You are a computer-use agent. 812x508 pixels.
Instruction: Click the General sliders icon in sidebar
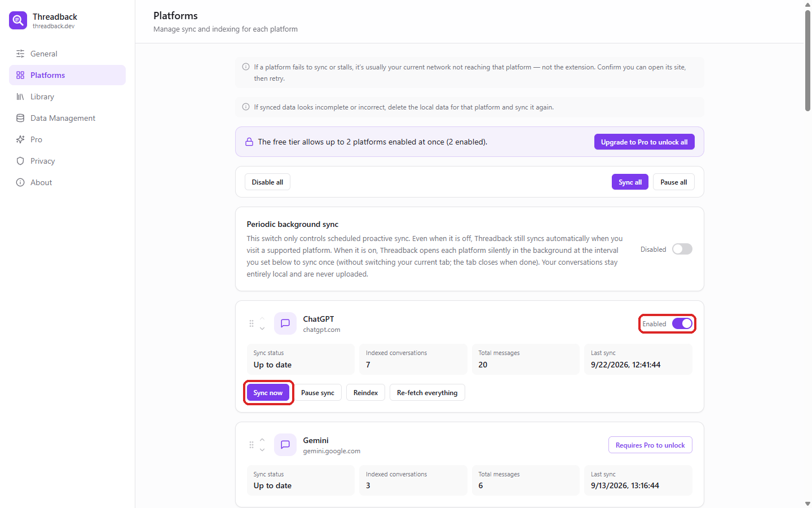[20, 54]
